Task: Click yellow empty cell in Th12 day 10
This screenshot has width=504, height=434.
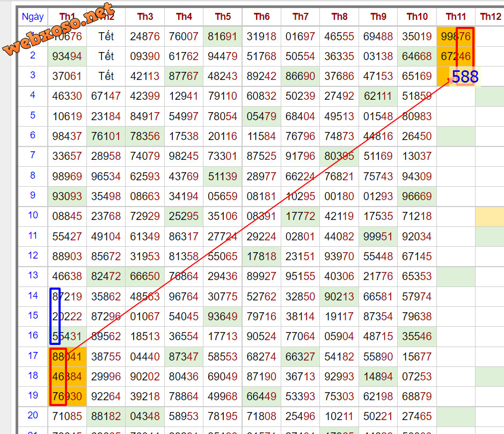Action: [x=490, y=216]
